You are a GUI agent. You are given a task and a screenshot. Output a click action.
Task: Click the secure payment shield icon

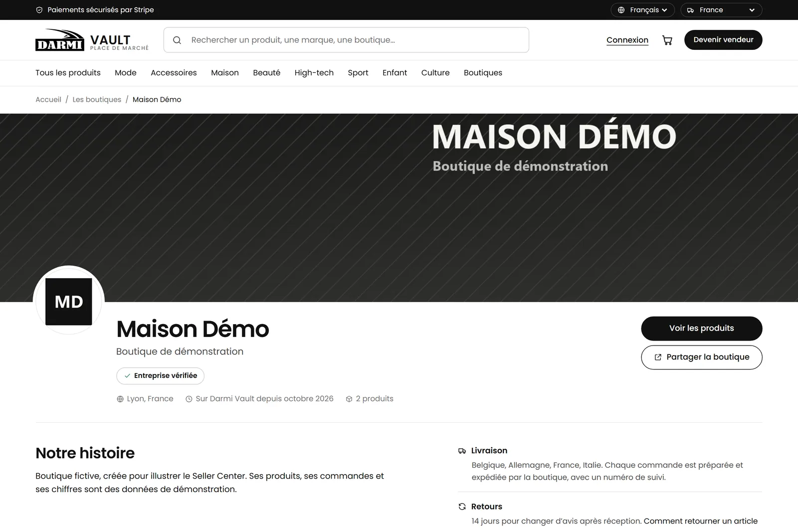(39, 10)
